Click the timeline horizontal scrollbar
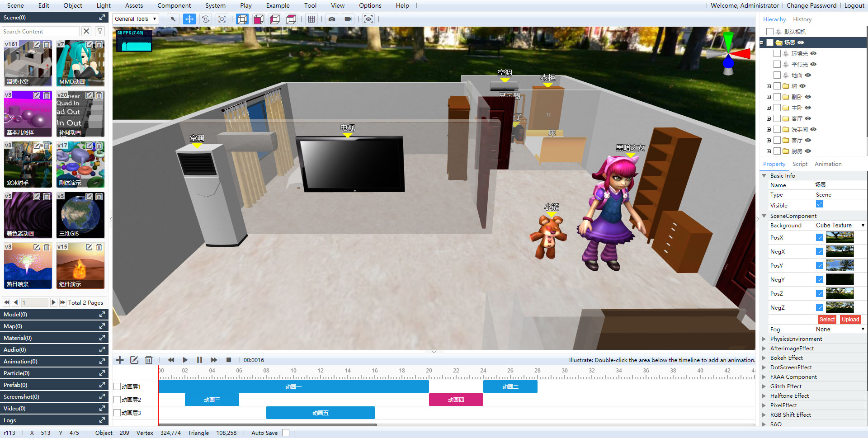Viewport: 868px width, 438px height. click(x=267, y=425)
